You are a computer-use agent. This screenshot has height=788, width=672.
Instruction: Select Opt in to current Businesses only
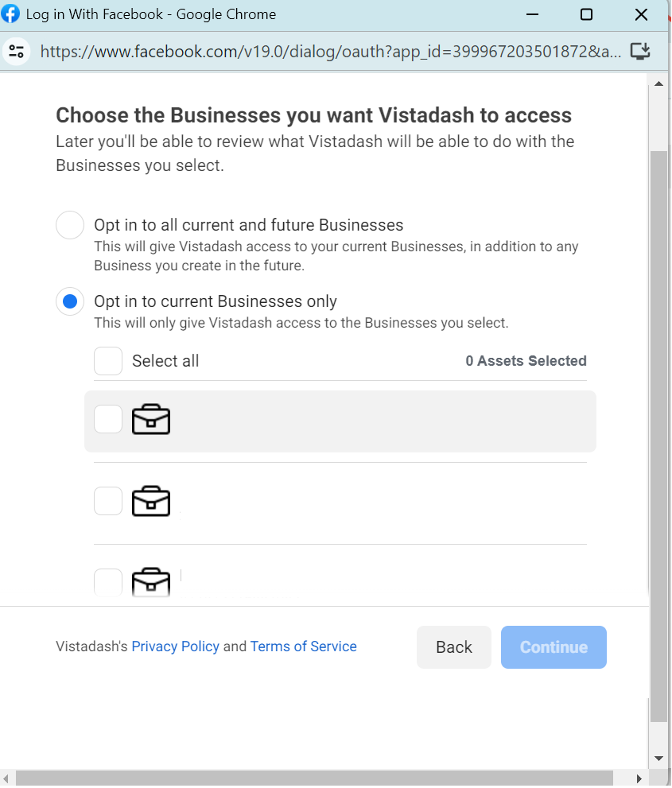(70, 301)
